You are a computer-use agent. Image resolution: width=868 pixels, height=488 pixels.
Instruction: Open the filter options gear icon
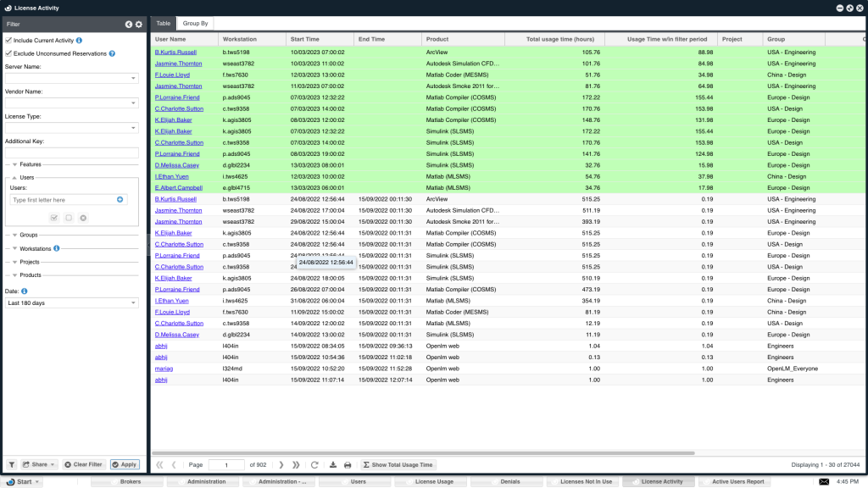point(138,25)
